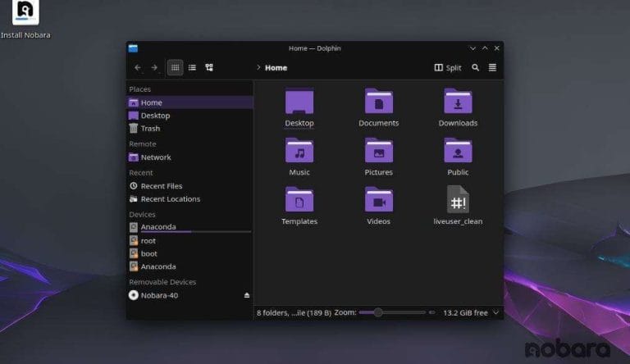Open Trash in the sidebar
This screenshot has height=364, width=630.
pos(189,128)
